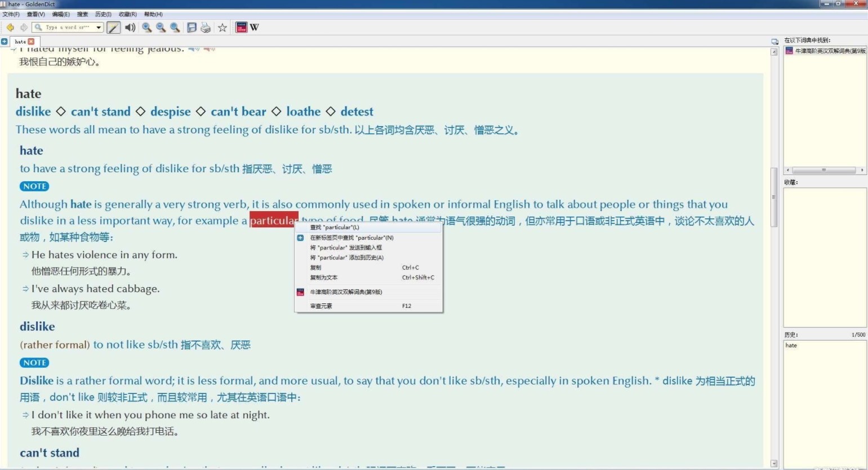Select 牛津高阶英汉双解词典 in the found-in-dictionaries list
The height and width of the screenshot is (470, 868).
point(826,51)
